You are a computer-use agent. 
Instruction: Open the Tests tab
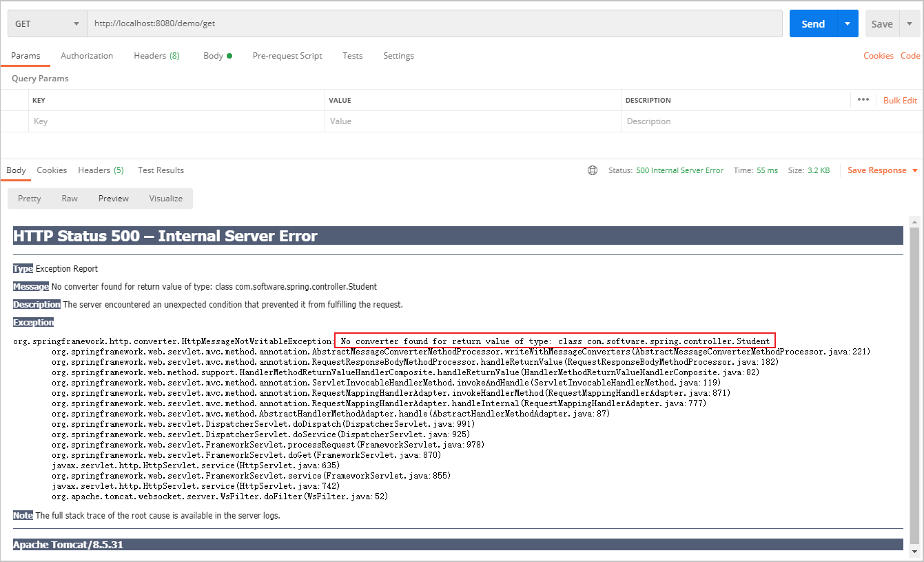click(x=353, y=56)
